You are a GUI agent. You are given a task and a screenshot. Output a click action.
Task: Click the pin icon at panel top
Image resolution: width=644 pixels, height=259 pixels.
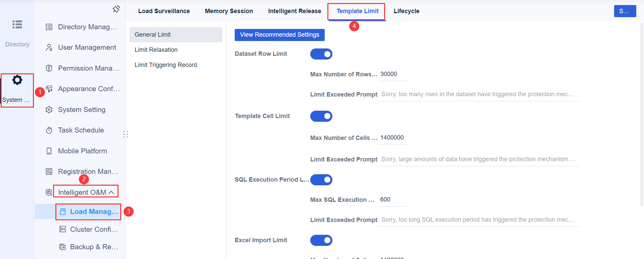coord(116,9)
